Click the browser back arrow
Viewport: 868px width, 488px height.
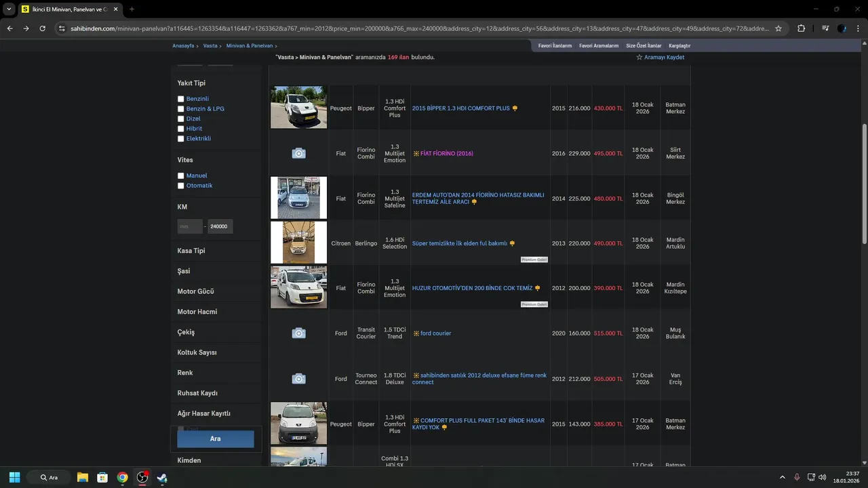9,28
